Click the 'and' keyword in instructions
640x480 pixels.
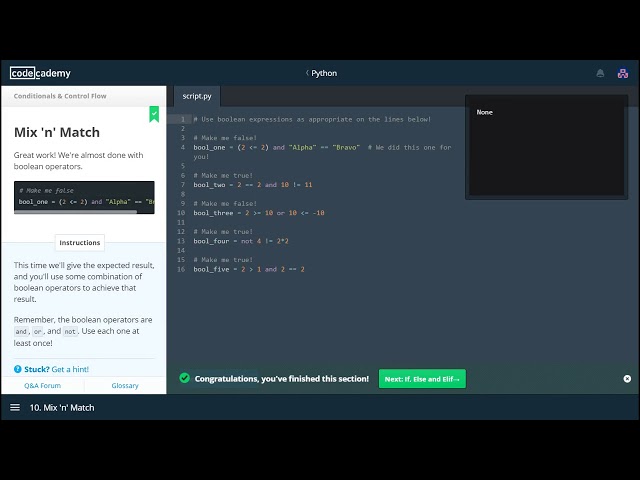tap(21, 331)
